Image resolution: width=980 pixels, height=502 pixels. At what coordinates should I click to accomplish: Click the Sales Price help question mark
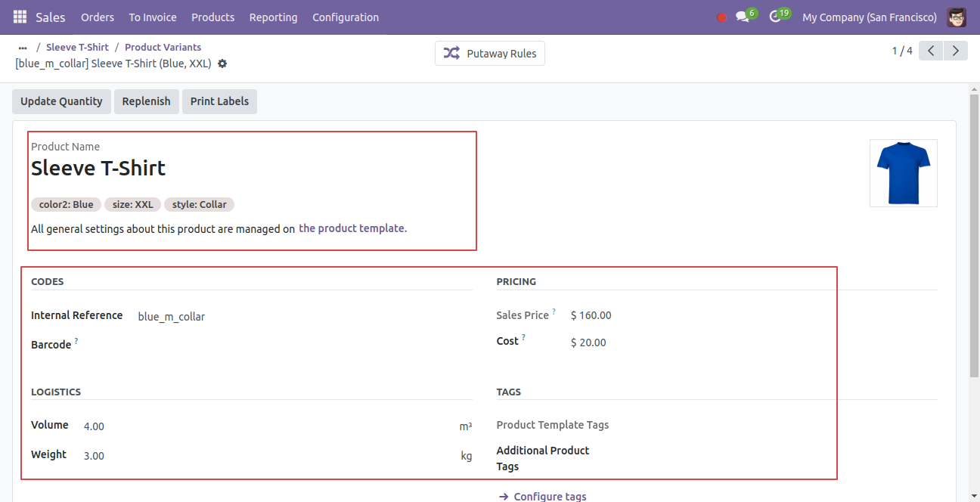tap(554, 311)
